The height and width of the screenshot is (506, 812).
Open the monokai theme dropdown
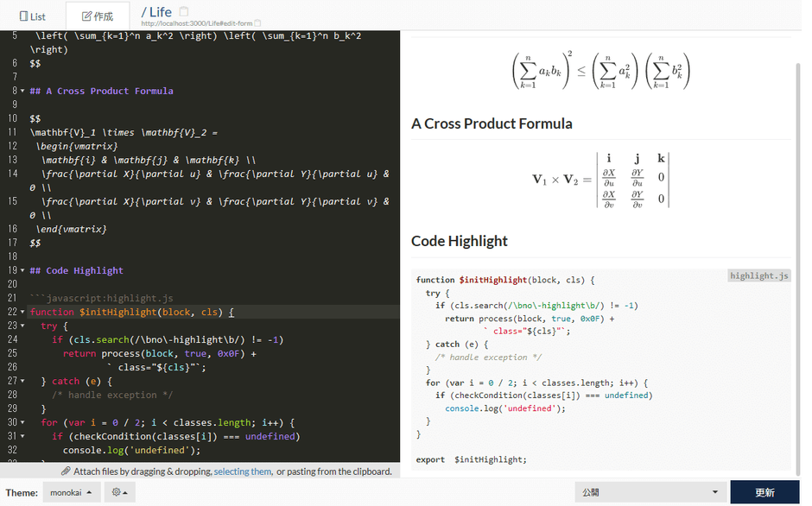(71, 492)
